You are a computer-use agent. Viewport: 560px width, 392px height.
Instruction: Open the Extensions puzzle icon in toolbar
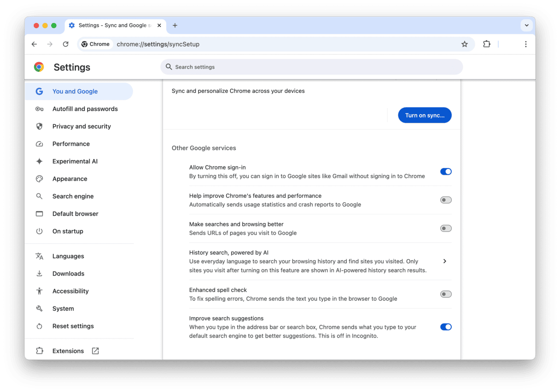[486, 44]
